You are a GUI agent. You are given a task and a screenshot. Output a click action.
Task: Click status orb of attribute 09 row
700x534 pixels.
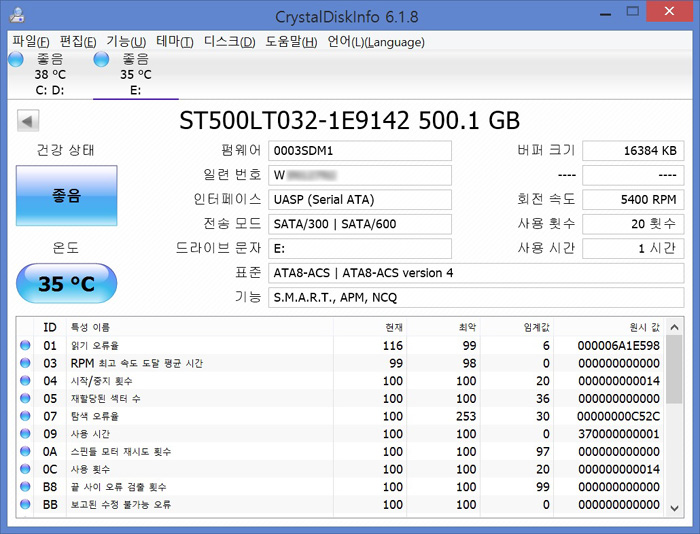(x=25, y=434)
